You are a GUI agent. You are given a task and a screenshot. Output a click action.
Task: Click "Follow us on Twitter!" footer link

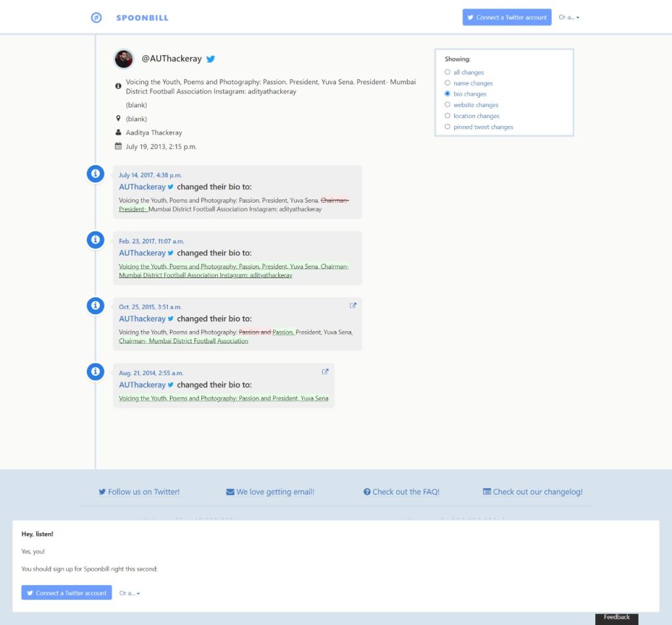point(138,492)
